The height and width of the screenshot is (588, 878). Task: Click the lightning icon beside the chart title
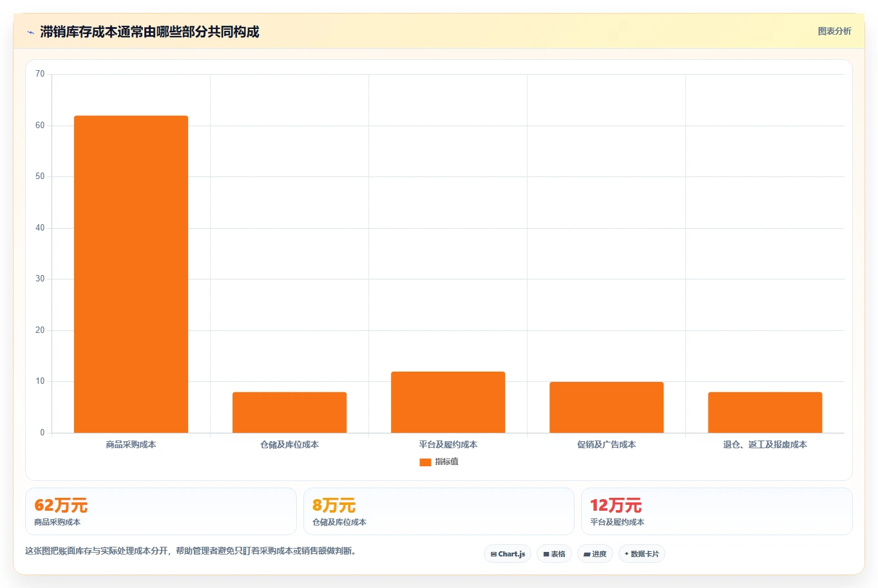[x=30, y=32]
